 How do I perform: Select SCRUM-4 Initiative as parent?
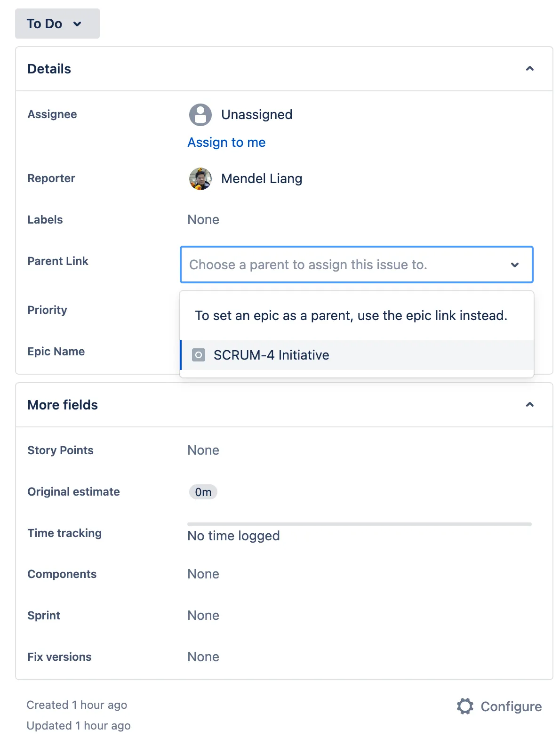(x=357, y=355)
